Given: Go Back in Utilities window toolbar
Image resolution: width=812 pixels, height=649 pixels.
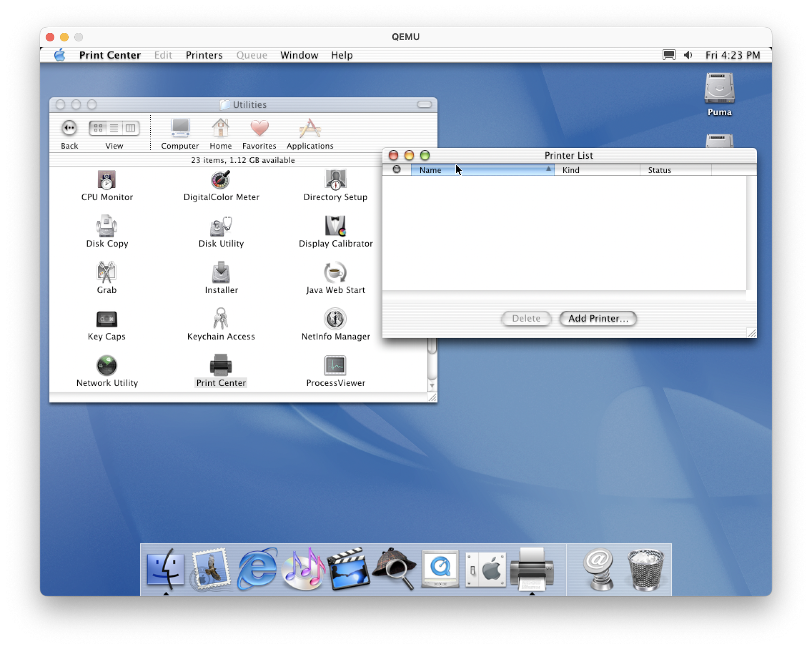Looking at the screenshot, I should tap(69, 128).
